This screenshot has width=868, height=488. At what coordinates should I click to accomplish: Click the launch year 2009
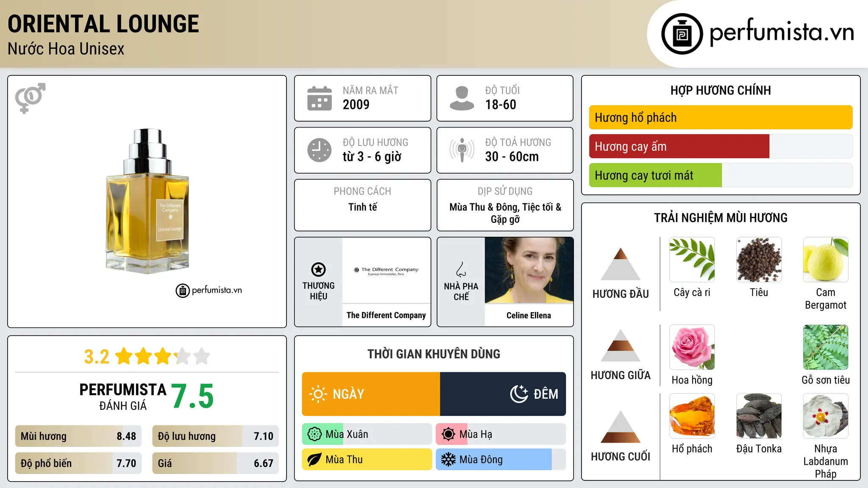point(356,105)
